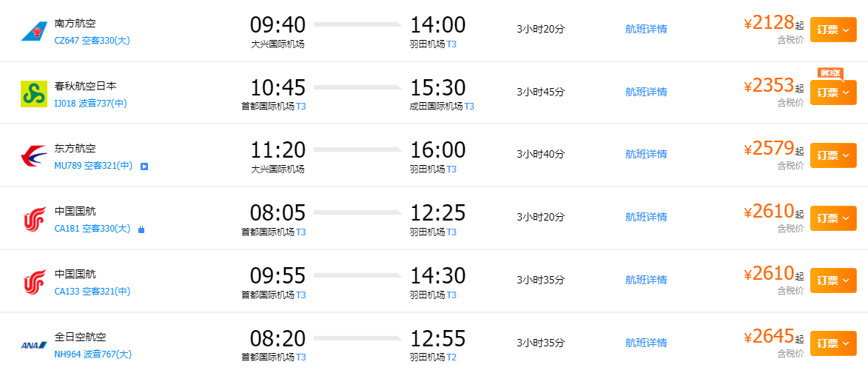Click Air China logo for CA133
This screenshot has width=868, height=373.
[34, 281]
